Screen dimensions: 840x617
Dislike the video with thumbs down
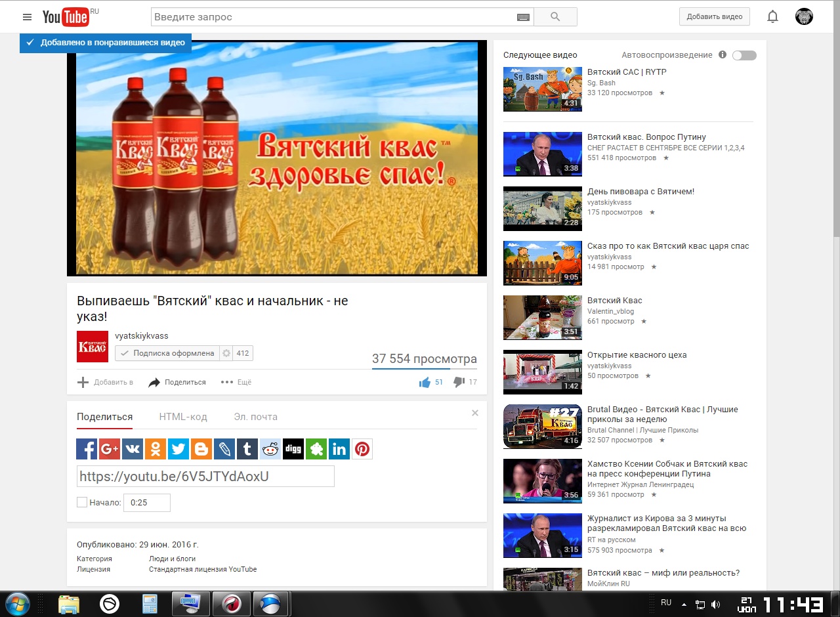click(x=459, y=382)
